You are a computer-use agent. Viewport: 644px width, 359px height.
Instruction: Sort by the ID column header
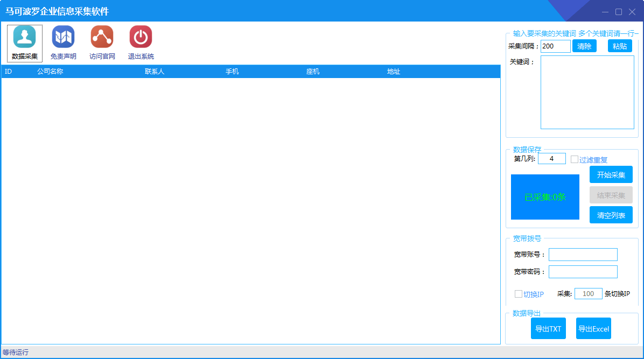pyautogui.click(x=8, y=72)
